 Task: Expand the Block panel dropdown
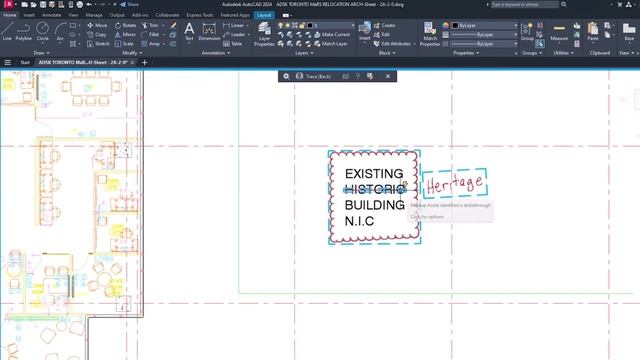[387, 53]
